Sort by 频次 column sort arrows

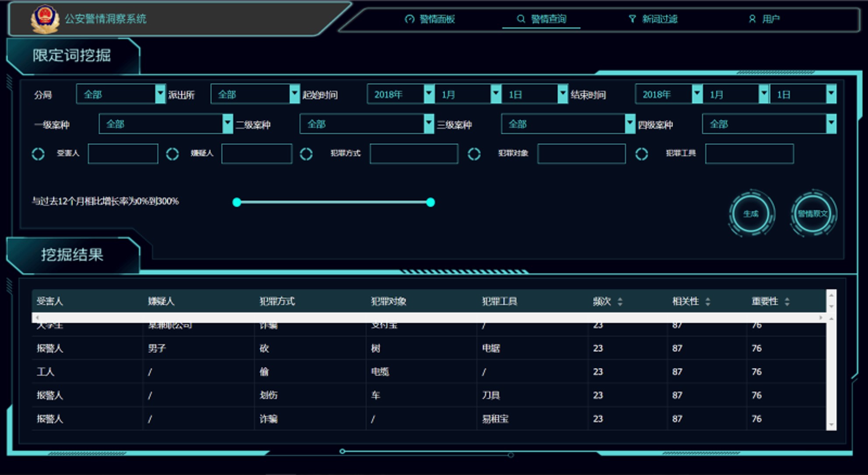pos(620,301)
